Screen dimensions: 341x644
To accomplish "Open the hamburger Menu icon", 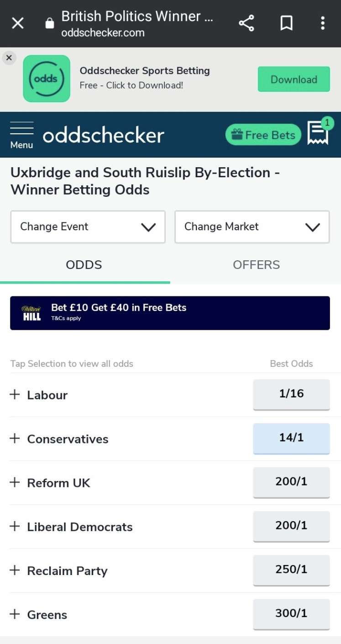I will coord(21,135).
